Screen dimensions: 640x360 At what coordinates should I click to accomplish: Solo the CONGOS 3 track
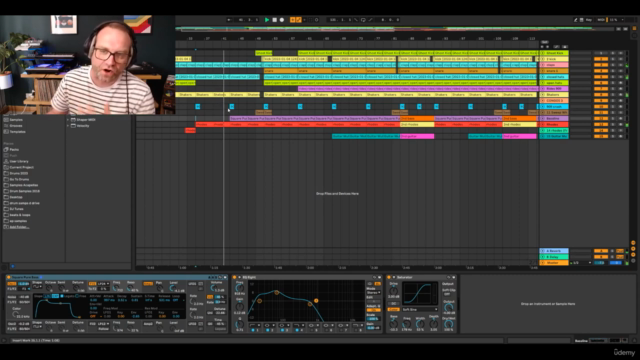[613, 100]
